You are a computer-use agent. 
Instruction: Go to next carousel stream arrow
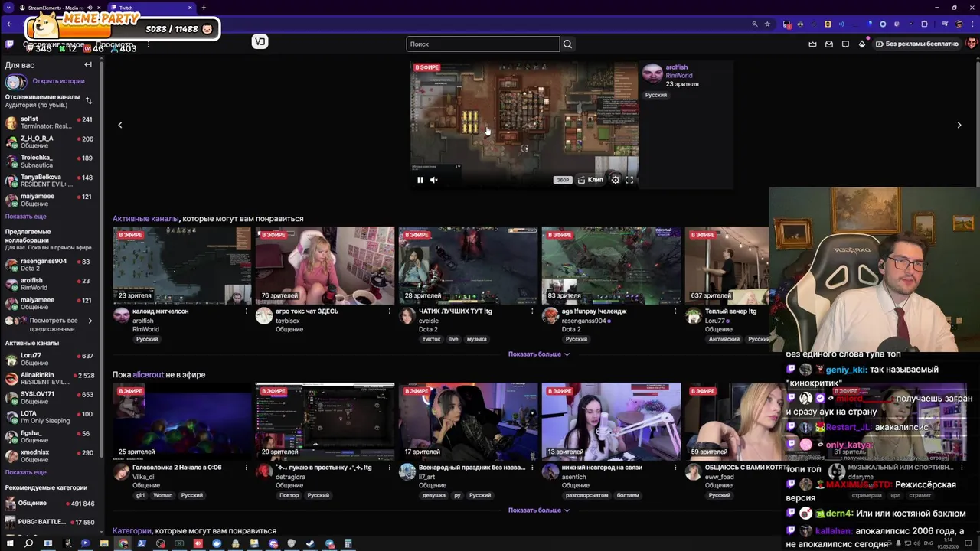point(959,125)
